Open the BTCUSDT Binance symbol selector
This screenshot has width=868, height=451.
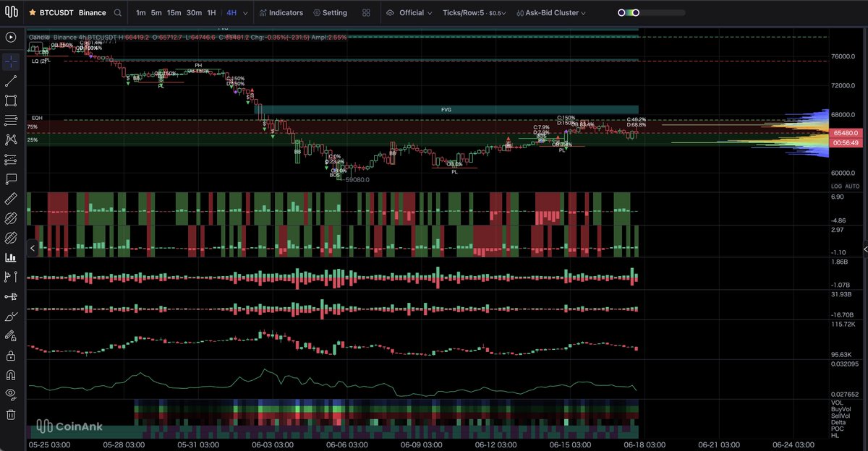[x=72, y=13]
